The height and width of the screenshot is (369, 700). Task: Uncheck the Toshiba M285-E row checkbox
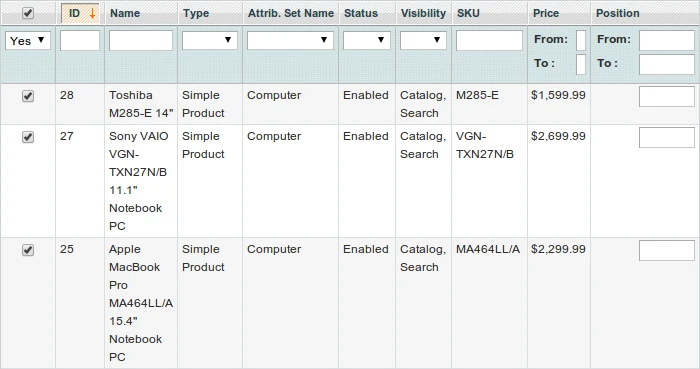[28, 96]
